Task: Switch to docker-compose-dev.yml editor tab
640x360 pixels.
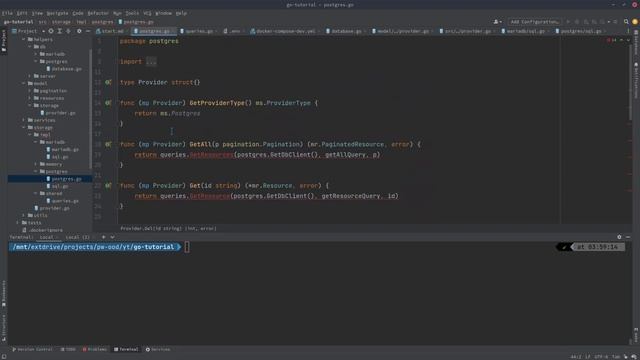Action: tap(284, 31)
